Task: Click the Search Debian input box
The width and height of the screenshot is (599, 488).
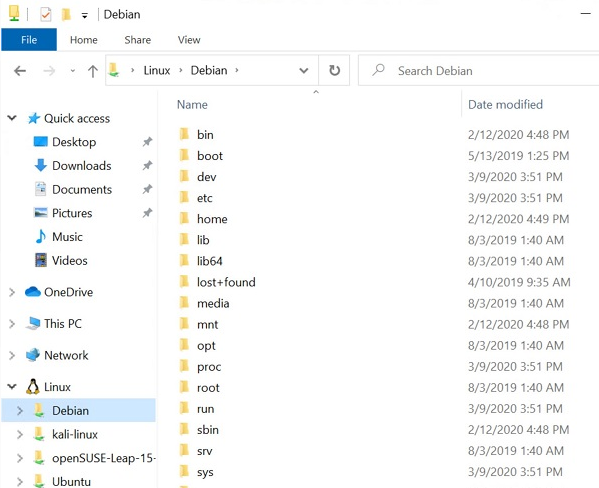Action: (x=478, y=71)
